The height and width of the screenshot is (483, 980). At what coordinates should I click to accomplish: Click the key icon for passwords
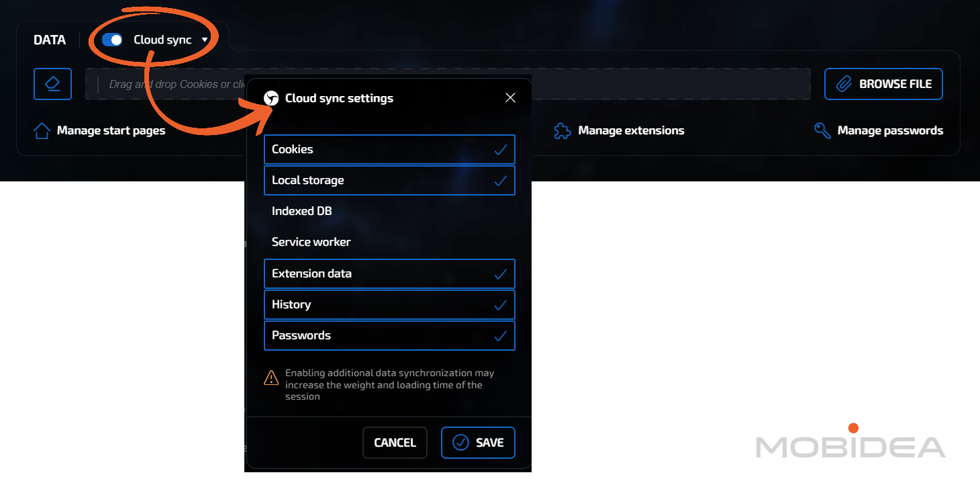(822, 131)
